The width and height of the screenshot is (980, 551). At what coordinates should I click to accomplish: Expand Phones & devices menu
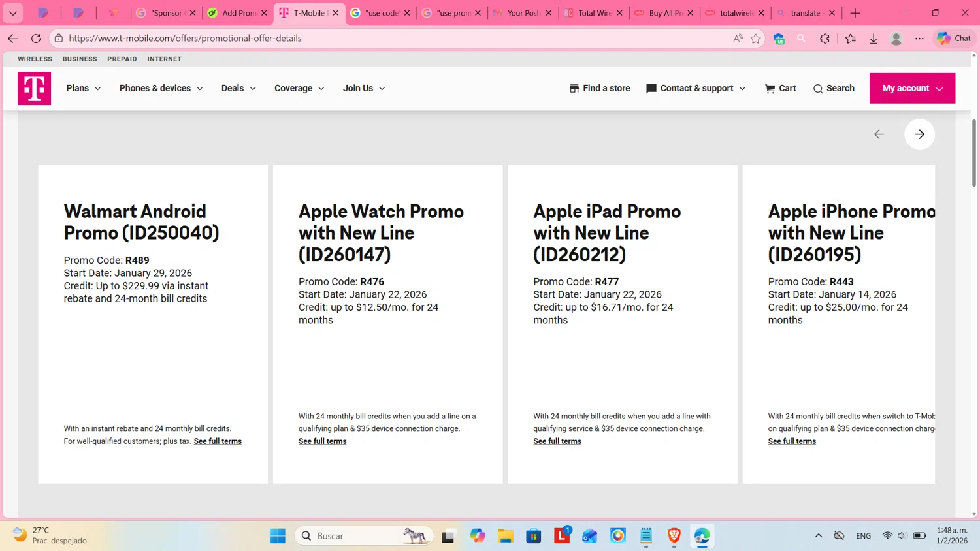(x=161, y=88)
